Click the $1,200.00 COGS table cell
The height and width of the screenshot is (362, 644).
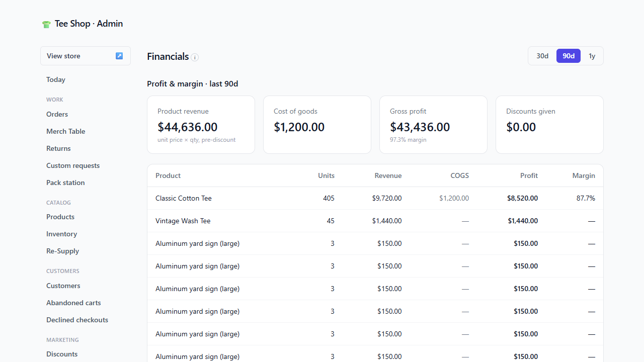click(454, 198)
